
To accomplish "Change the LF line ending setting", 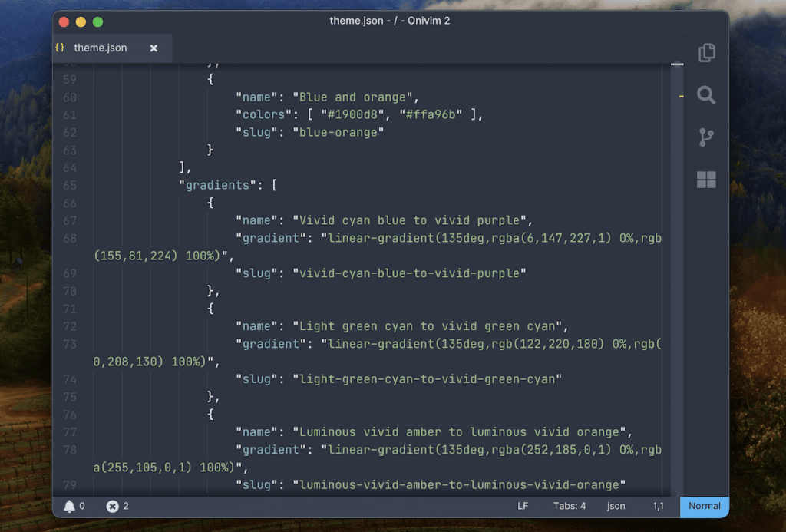I will pyautogui.click(x=523, y=506).
